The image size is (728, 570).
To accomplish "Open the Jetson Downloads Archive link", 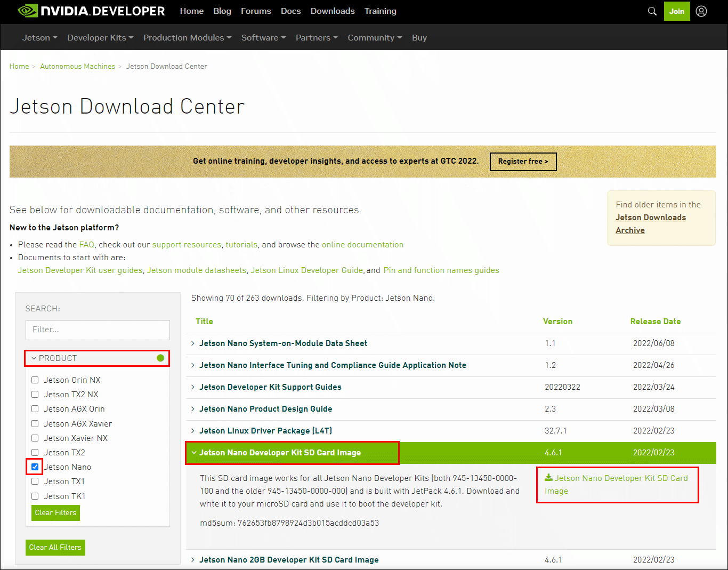I will (651, 224).
